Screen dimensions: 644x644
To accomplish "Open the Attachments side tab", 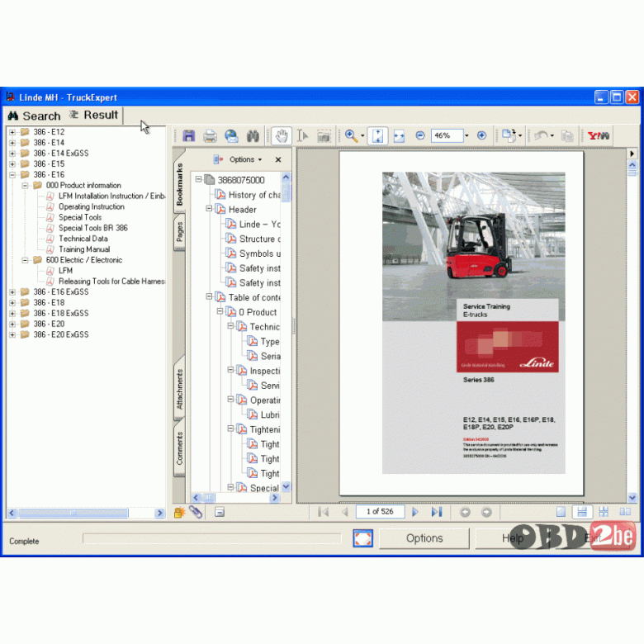I will (x=179, y=389).
